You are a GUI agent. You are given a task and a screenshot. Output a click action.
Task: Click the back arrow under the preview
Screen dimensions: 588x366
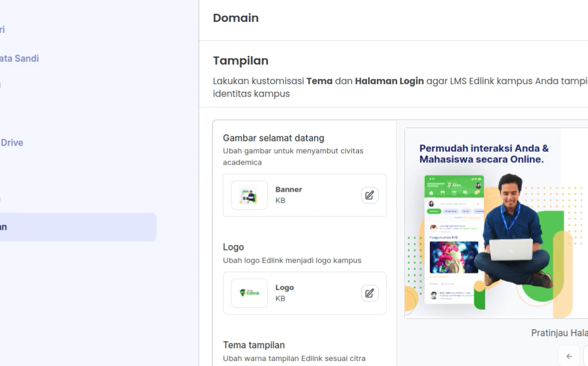click(x=569, y=356)
